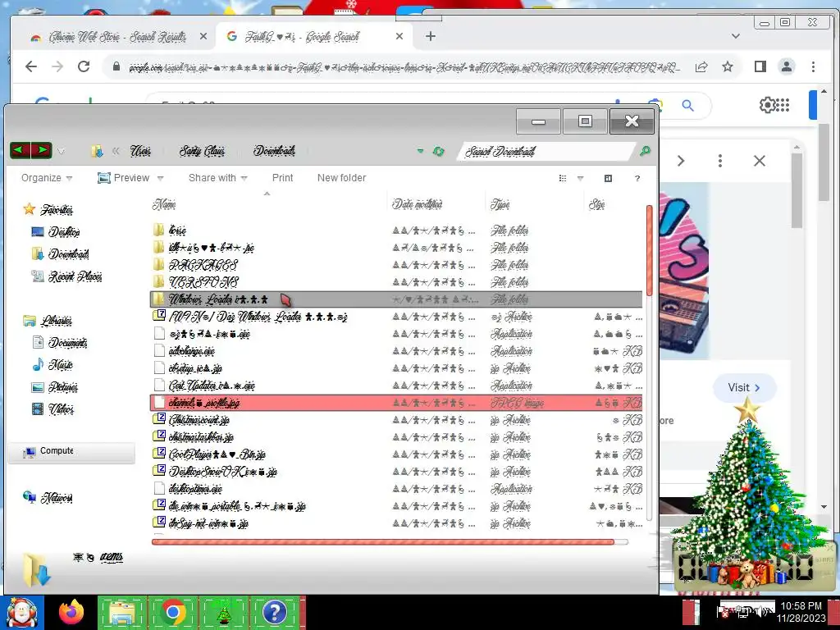Open the image panel's three-dot options
The height and width of the screenshot is (630, 840).
pyautogui.click(x=720, y=161)
